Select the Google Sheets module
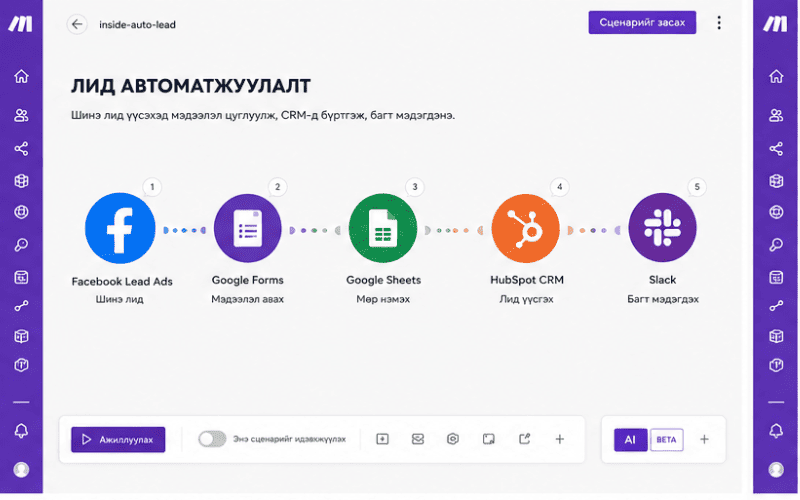The width and height of the screenshot is (800, 500). coord(383,228)
